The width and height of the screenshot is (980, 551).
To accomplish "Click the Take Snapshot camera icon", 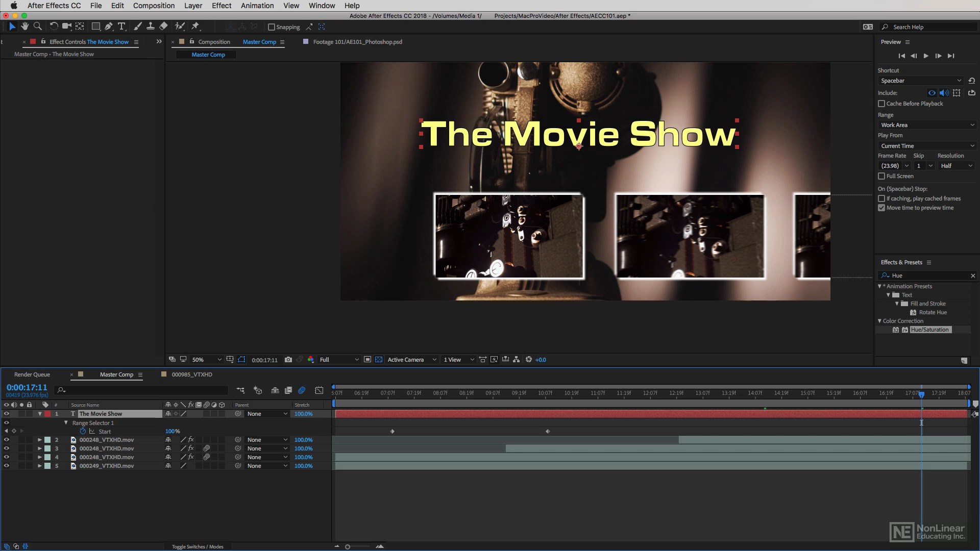I will (288, 360).
